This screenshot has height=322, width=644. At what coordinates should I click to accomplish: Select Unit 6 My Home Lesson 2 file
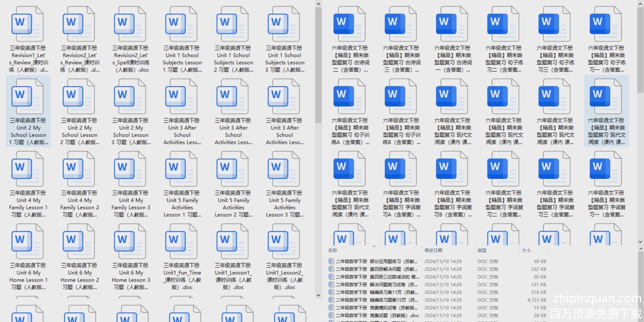point(79,242)
